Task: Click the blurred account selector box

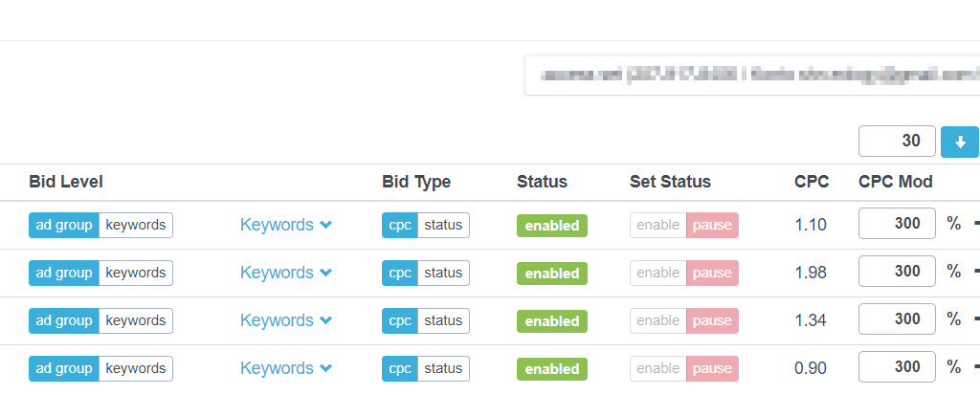Action: (752, 75)
